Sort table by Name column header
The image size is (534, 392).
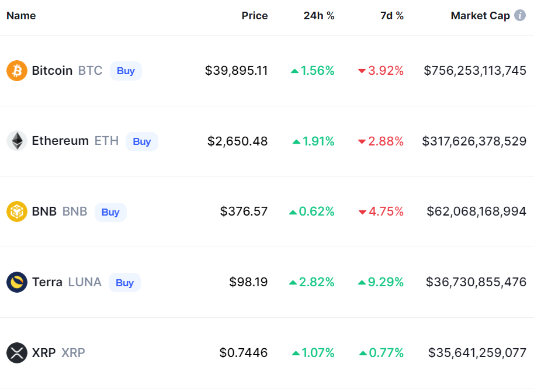tap(21, 16)
